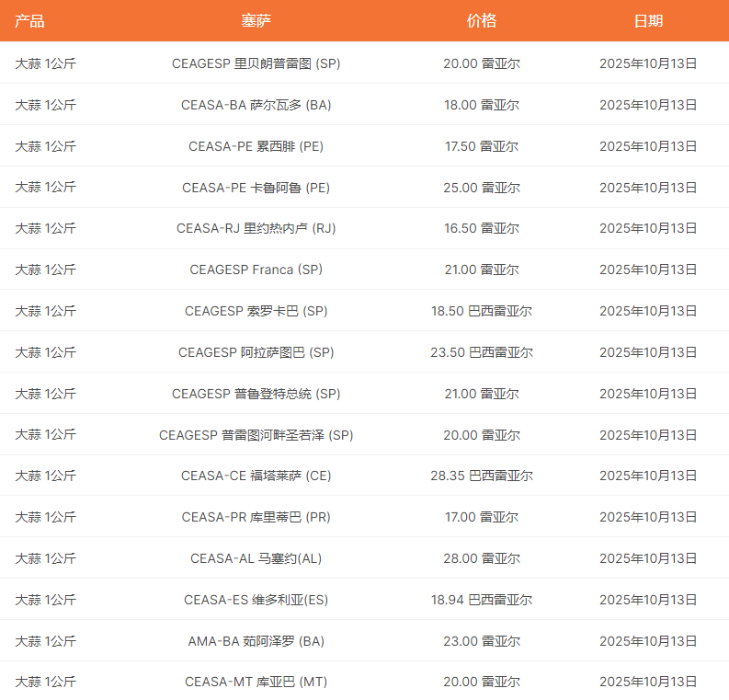This screenshot has width=729, height=700.
Task: Click the 塞萨 column header
Action: point(256,21)
